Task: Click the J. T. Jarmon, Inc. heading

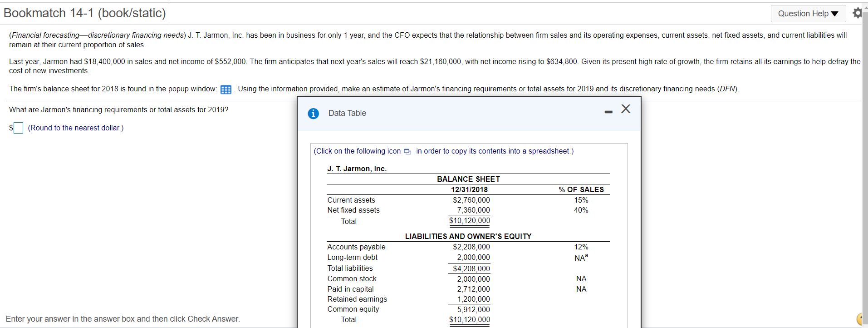Action: click(x=357, y=169)
